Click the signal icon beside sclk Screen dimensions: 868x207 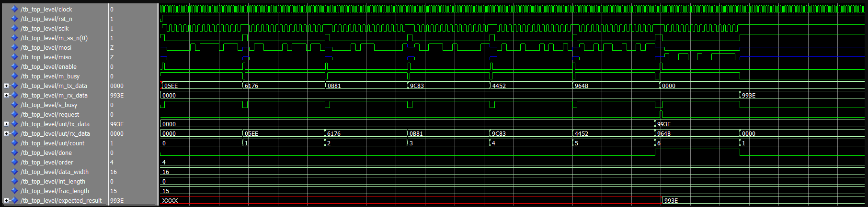(x=14, y=28)
